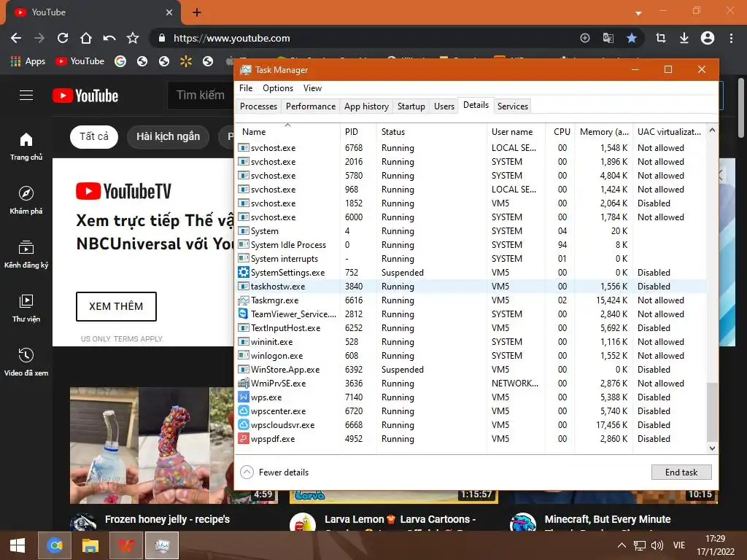Screen dimensions: 747x560
Task: Open the View menu in Task Manager
Action: pos(312,88)
